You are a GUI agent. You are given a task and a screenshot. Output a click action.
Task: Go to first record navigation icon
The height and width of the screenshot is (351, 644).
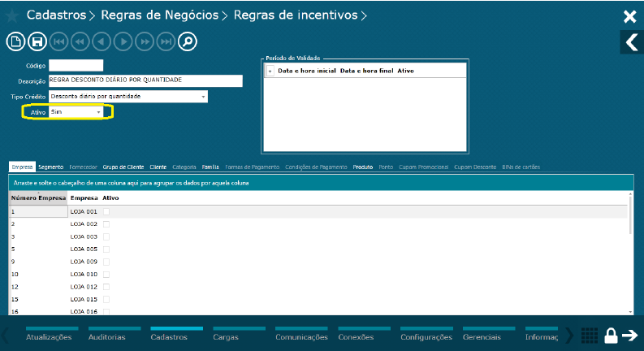pos(58,41)
